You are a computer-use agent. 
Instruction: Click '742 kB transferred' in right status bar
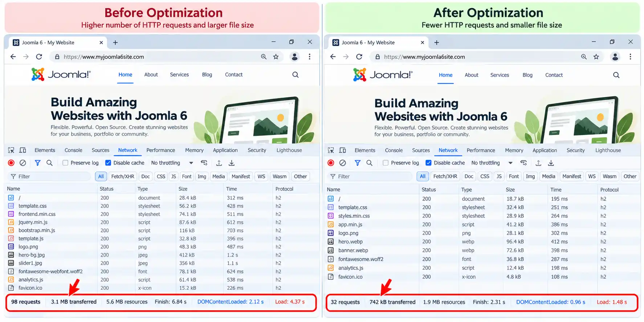click(x=392, y=302)
